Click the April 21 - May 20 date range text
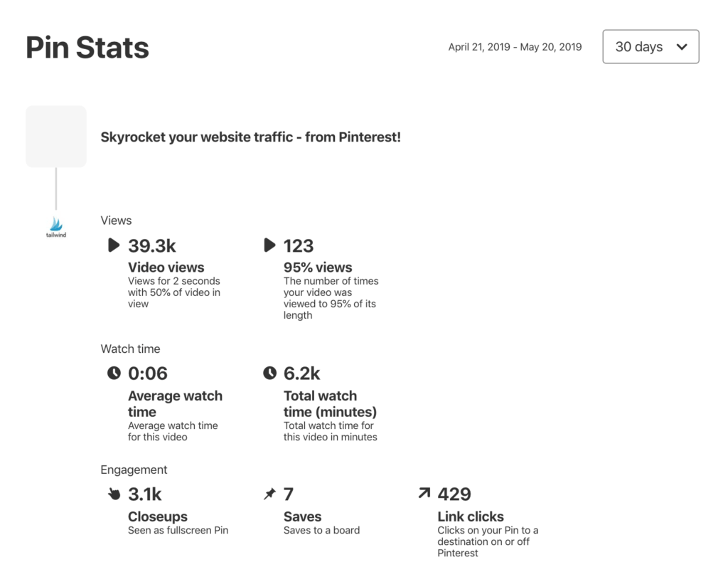The height and width of the screenshot is (567, 728). coord(515,47)
